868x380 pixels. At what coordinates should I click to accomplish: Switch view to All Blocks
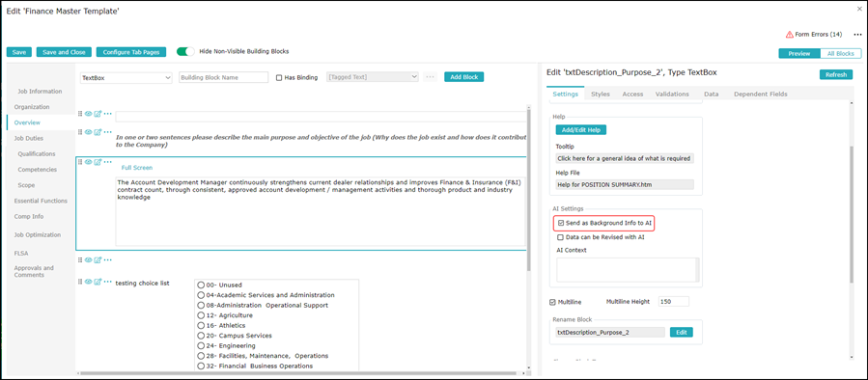pyautogui.click(x=840, y=54)
